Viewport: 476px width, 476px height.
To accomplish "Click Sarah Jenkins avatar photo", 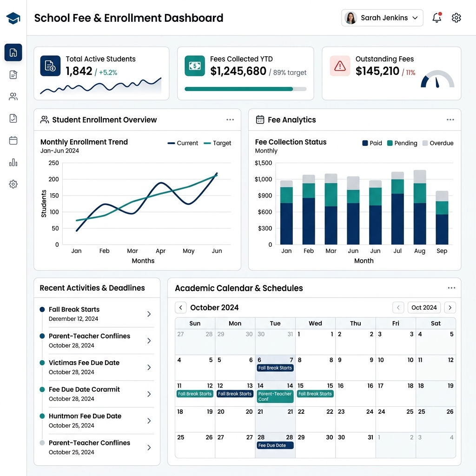I will tap(350, 18).
